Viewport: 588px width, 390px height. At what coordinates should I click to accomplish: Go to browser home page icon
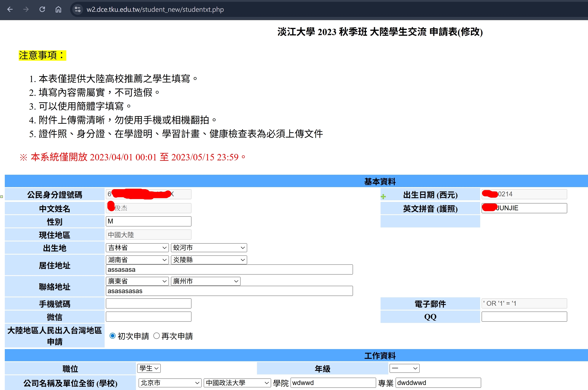pyautogui.click(x=58, y=9)
